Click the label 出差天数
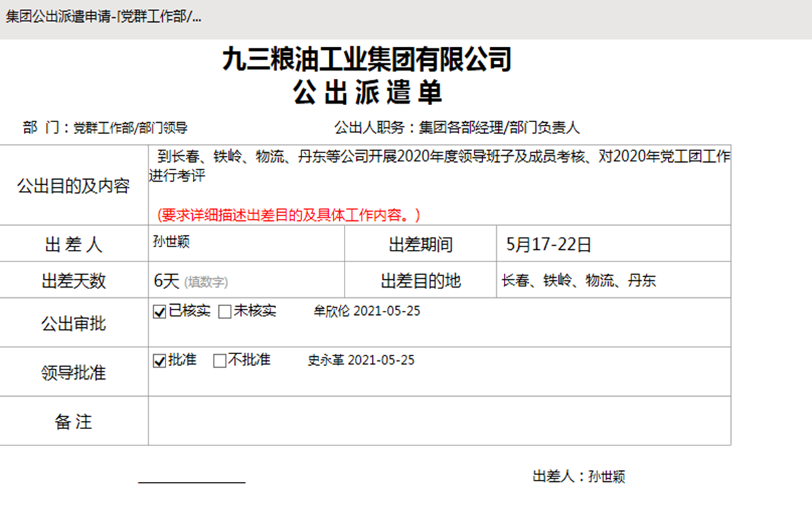Image resolution: width=812 pixels, height=510 pixels. pyautogui.click(x=73, y=281)
